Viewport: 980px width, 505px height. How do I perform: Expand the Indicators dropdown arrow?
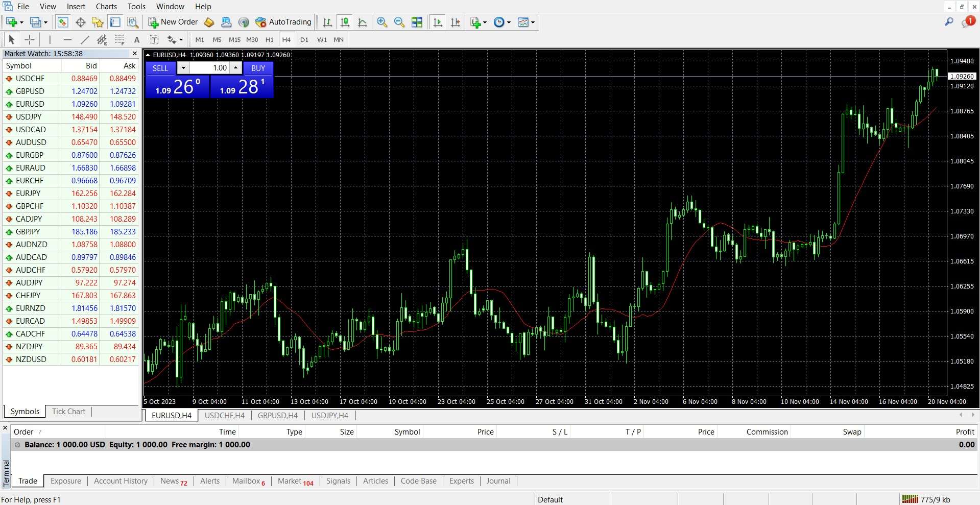pos(485,22)
